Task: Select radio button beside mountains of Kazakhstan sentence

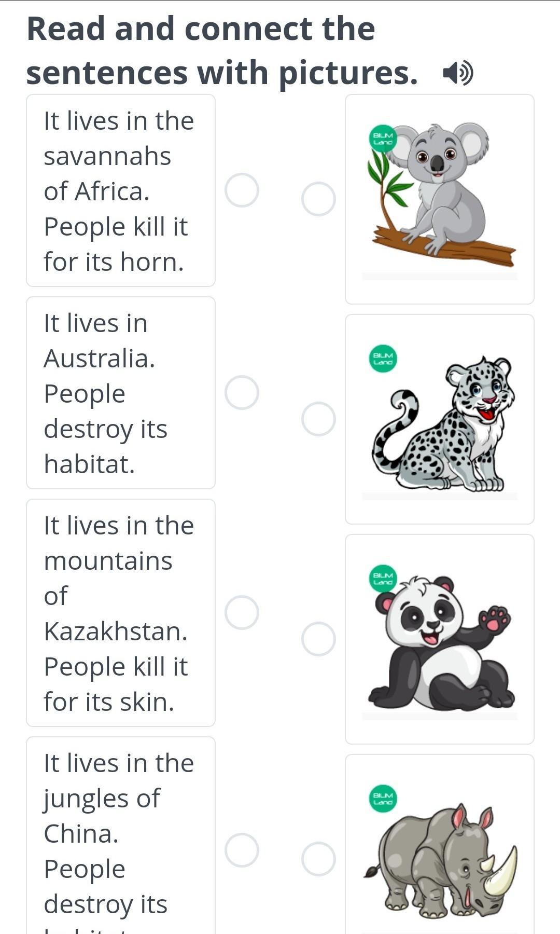Action: pos(242,613)
